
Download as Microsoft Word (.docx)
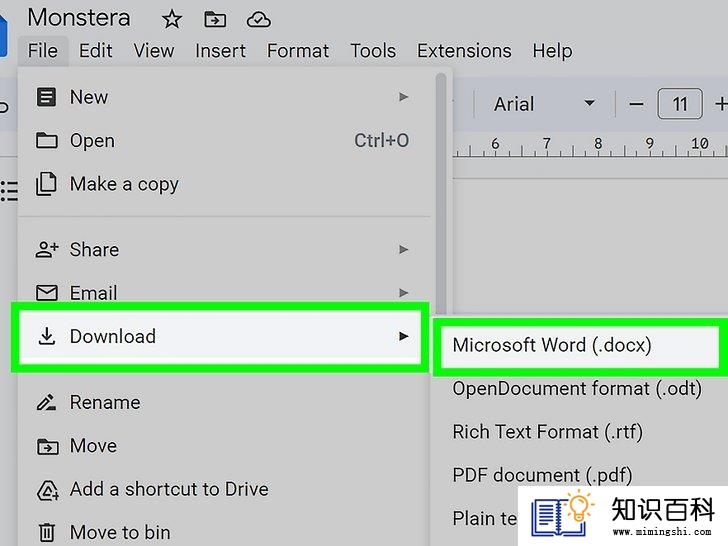[579, 345]
